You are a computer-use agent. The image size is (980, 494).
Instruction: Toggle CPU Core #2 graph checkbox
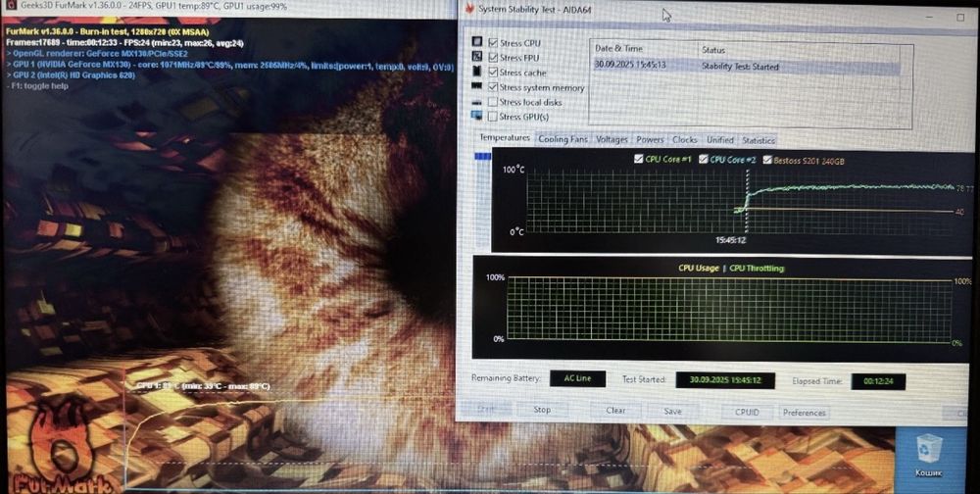(x=703, y=160)
